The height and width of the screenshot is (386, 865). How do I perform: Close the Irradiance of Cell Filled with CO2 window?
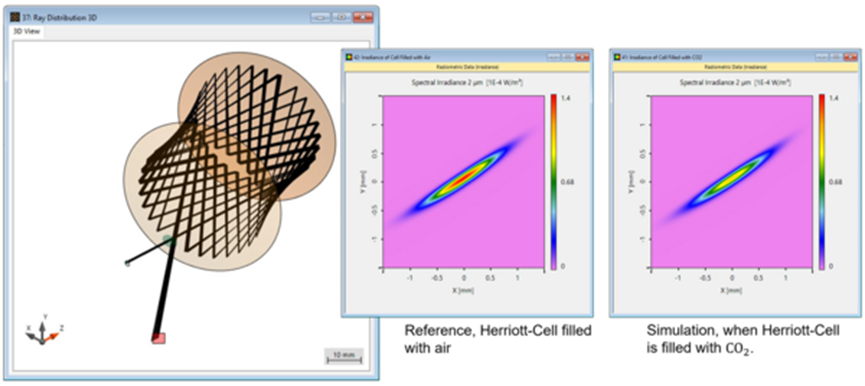tap(850, 57)
